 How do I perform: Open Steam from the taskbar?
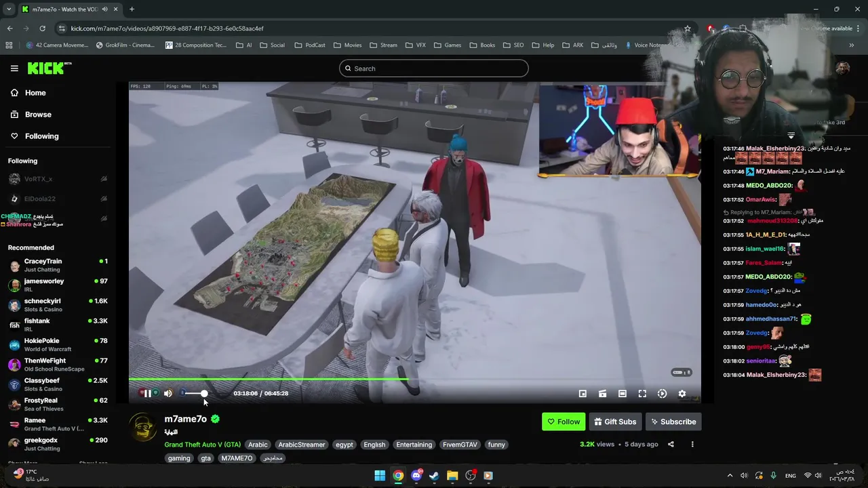(x=434, y=475)
